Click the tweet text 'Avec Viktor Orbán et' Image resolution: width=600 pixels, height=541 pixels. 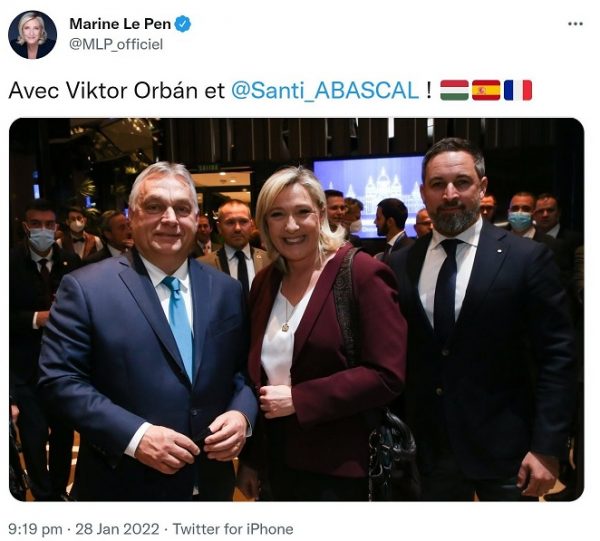click(116, 91)
